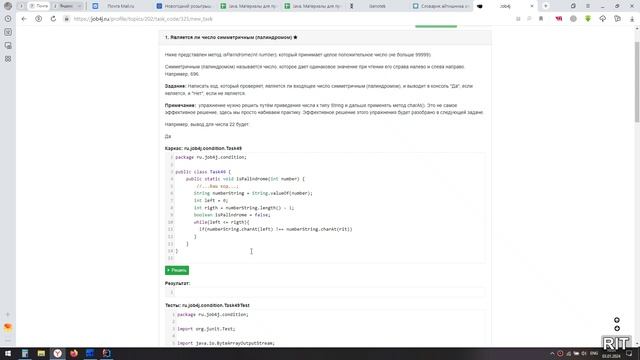The height and width of the screenshot is (360, 640).
Task: Open File Explorer from the taskbar
Action: pyautogui.click(x=41, y=353)
